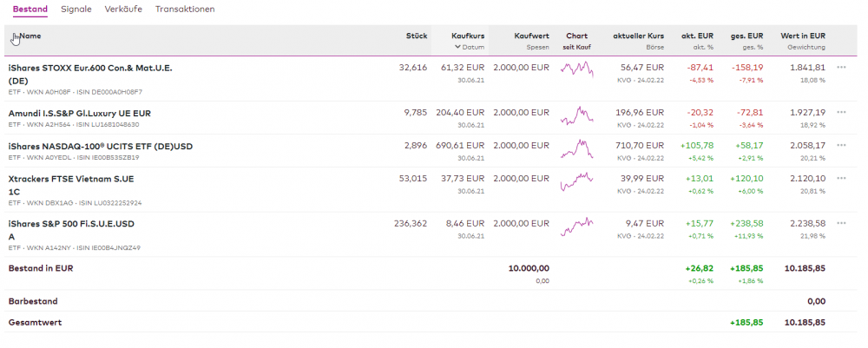The width and height of the screenshot is (868, 348).
Task: Open three-dot menu for Amundi Luxury ETF
Action: click(840, 112)
